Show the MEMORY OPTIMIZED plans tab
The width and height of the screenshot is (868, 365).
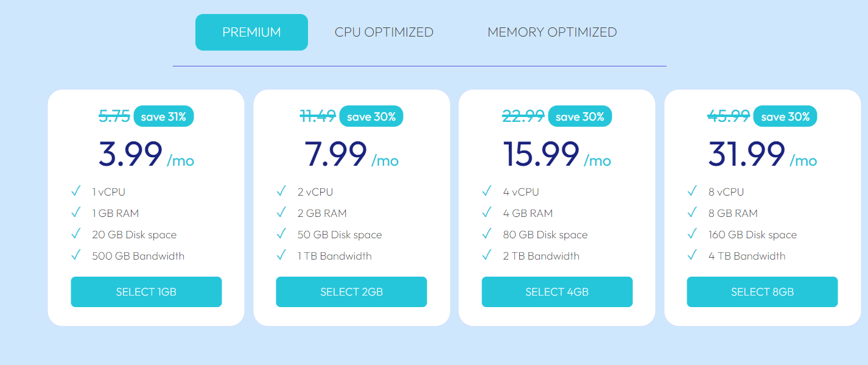pyautogui.click(x=552, y=32)
